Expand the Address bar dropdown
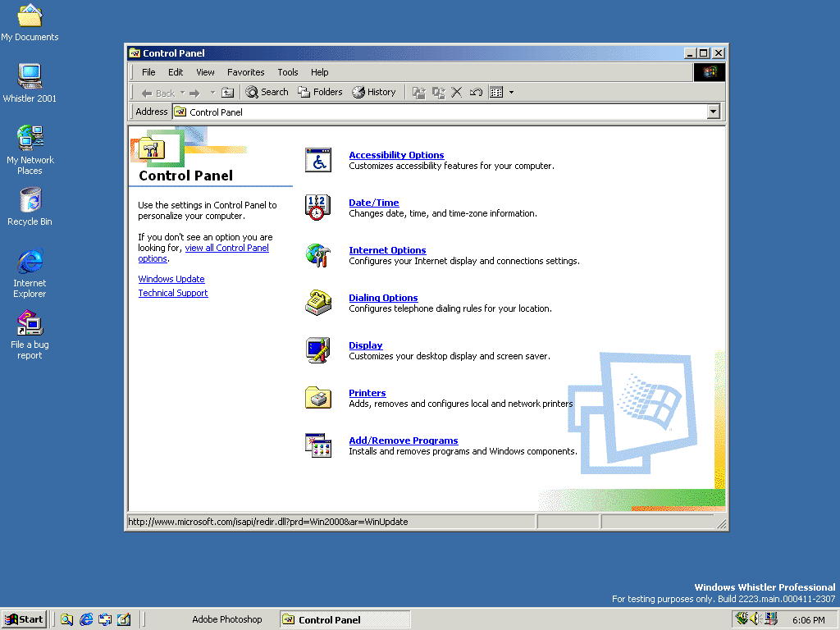 (713, 112)
